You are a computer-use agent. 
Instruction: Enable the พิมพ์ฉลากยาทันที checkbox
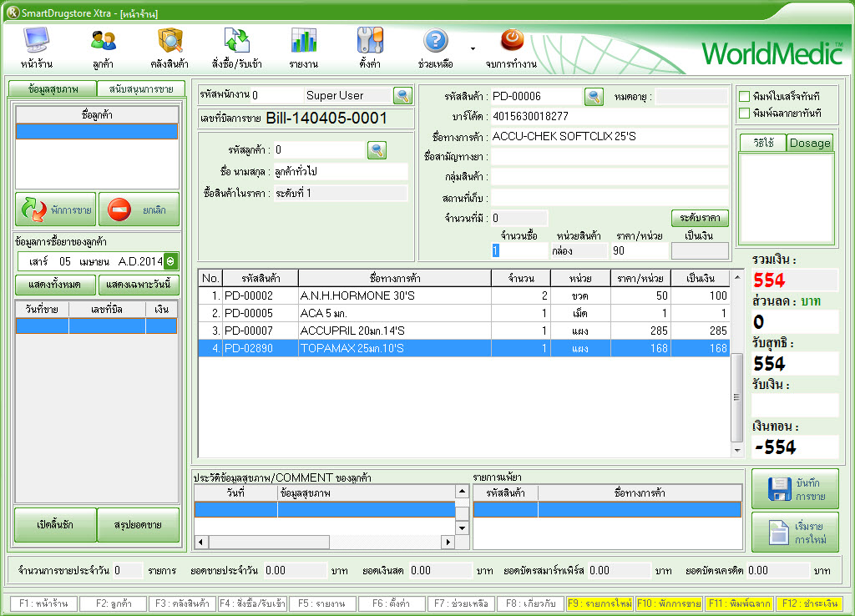[x=744, y=113]
